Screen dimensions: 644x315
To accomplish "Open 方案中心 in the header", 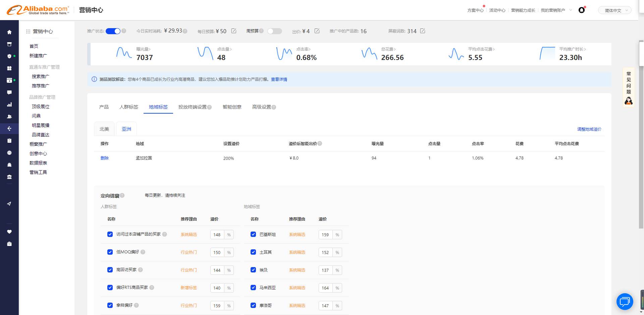I will coord(475,10).
